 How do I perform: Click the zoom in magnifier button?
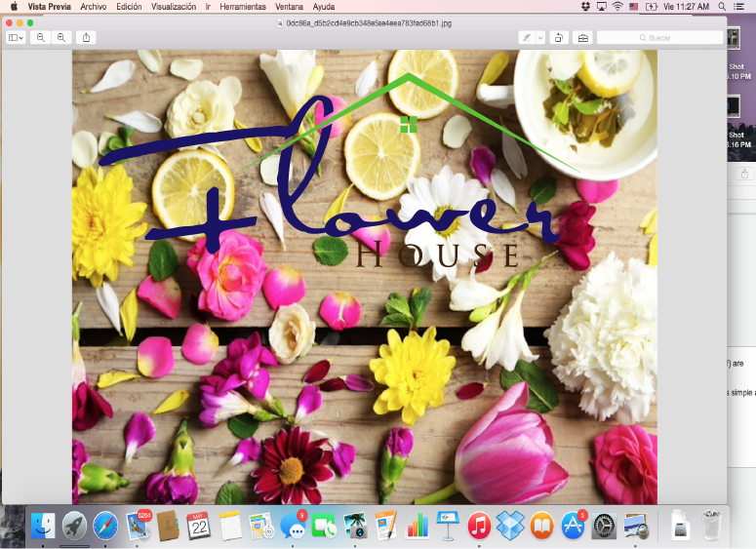(61, 37)
